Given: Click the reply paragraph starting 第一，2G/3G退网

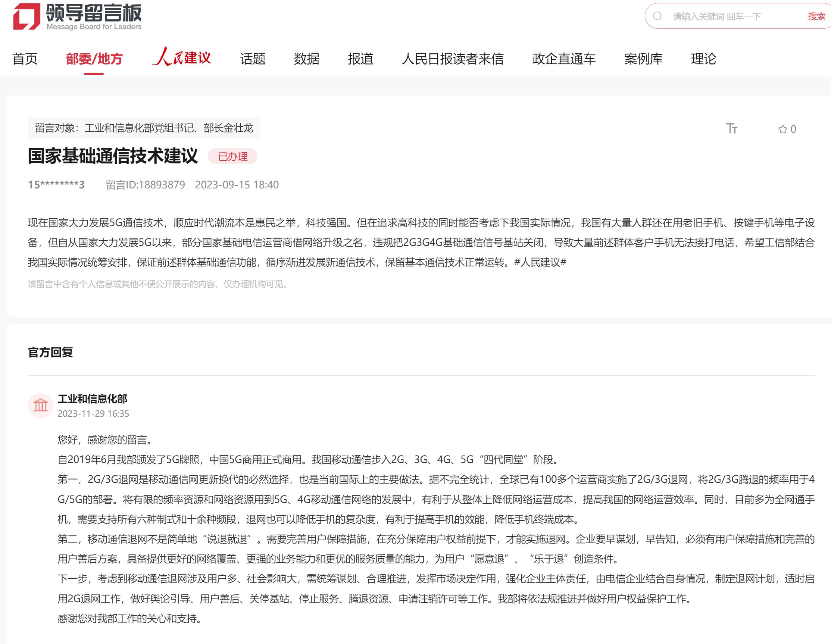Looking at the screenshot, I should coord(436,499).
